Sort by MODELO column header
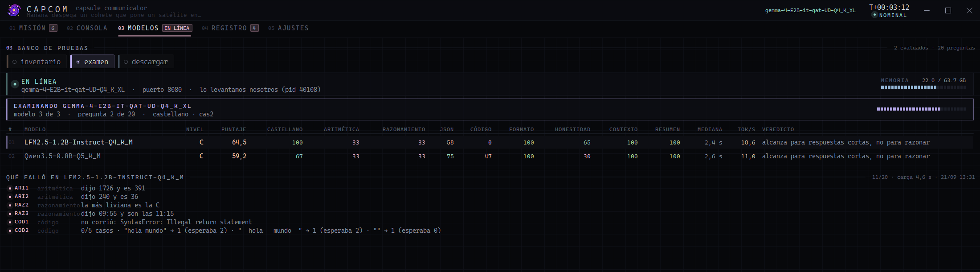This screenshot has height=272, width=980. [35, 129]
